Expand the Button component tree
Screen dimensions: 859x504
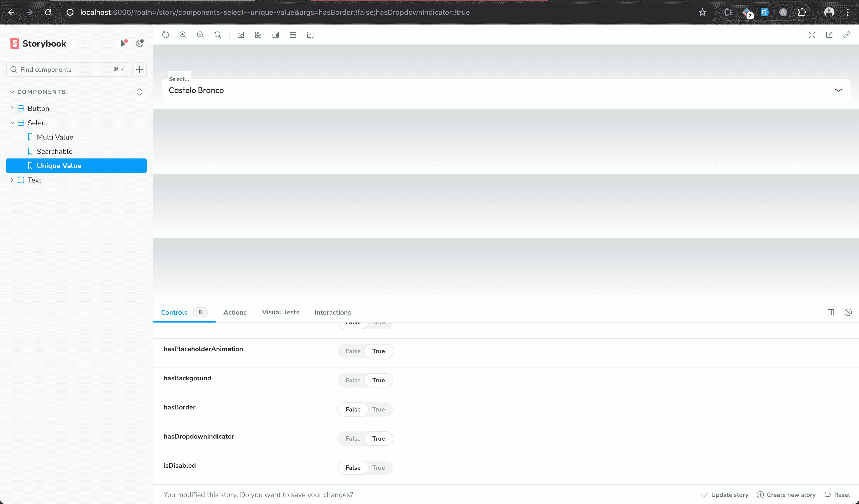tap(12, 108)
